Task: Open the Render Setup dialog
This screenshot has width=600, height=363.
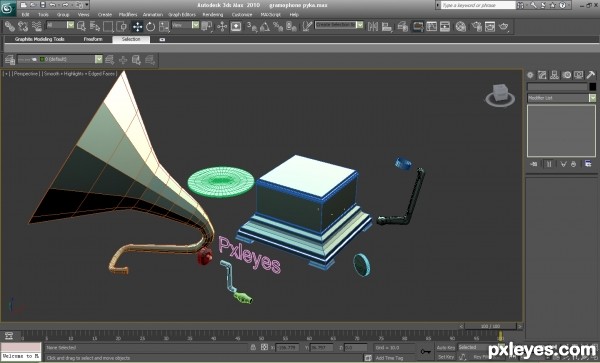Action: pyautogui.click(x=476, y=26)
